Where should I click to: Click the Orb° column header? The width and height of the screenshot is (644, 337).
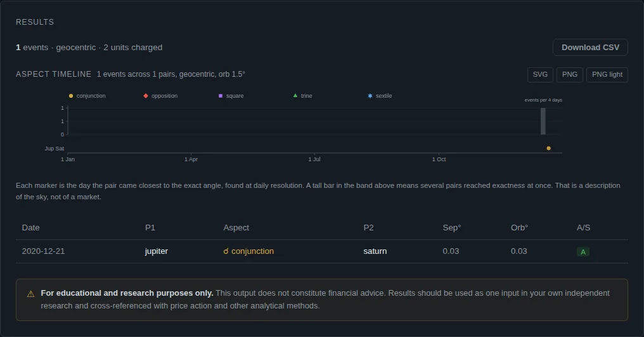(x=520, y=228)
